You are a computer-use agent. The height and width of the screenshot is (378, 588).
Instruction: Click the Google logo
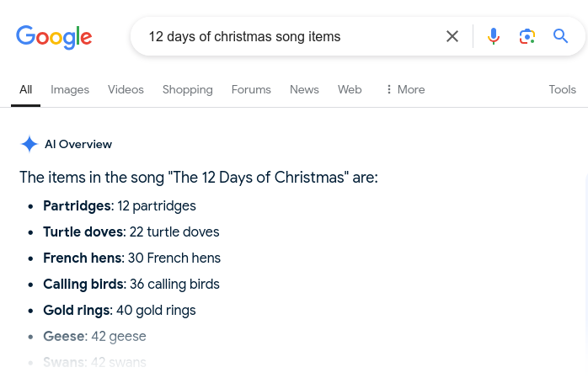pos(54,37)
